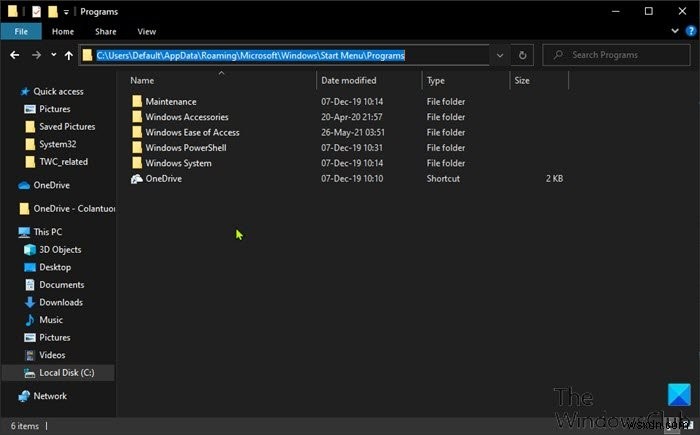The height and width of the screenshot is (435, 700).
Task: Open Pictures under Quick access
Action: 54,109
